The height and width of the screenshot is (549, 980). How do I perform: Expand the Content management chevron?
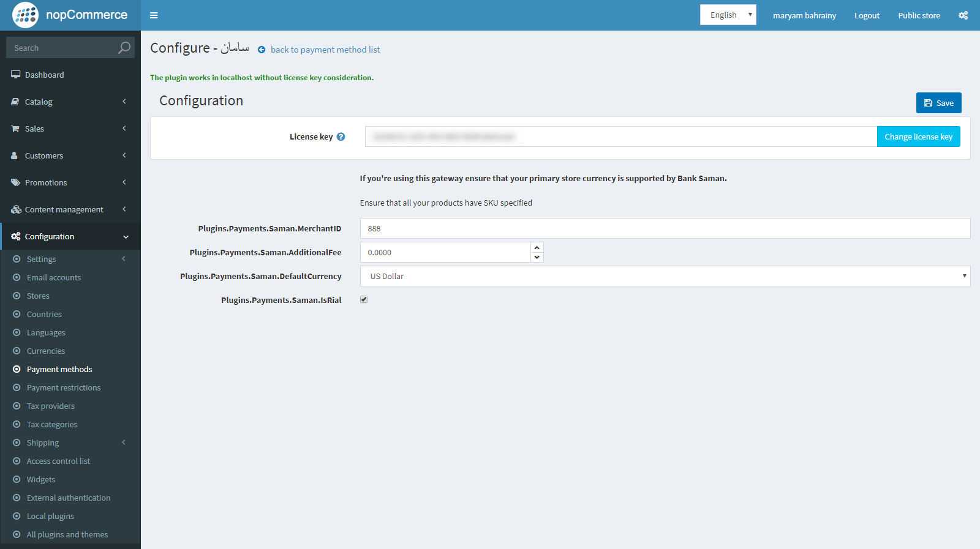pos(124,209)
